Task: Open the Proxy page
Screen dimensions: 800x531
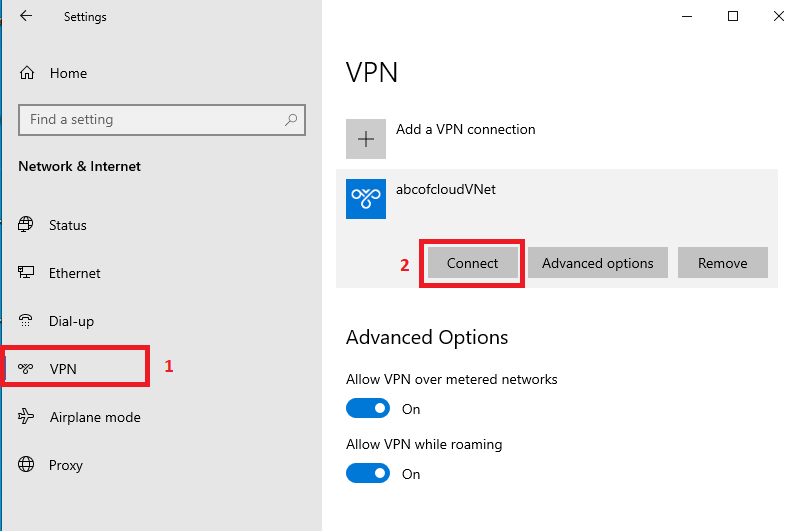Action: point(65,465)
